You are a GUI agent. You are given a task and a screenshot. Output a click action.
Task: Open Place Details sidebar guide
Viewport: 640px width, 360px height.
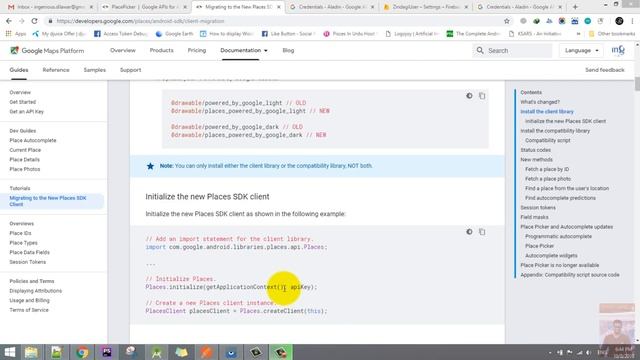pyautogui.click(x=24, y=160)
